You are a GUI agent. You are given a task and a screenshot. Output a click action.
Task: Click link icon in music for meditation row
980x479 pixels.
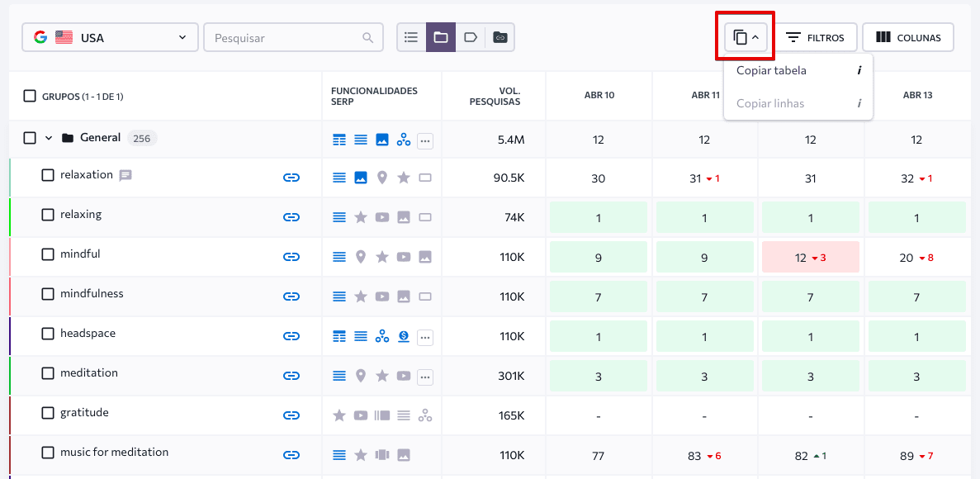(x=291, y=455)
